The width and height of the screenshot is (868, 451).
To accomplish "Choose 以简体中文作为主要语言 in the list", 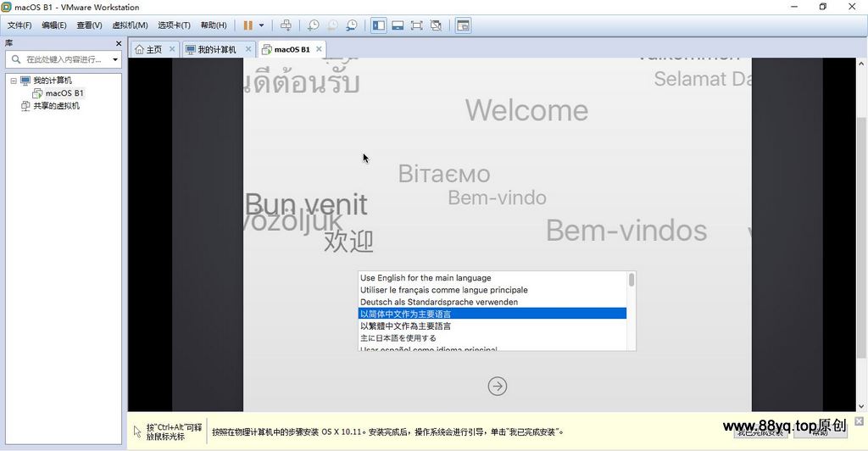I will click(x=492, y=314).
